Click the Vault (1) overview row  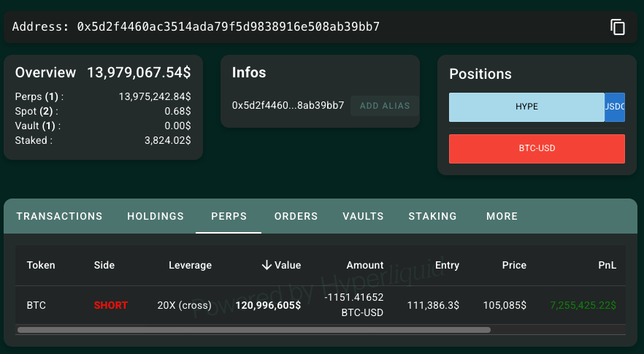click(103, 126)
